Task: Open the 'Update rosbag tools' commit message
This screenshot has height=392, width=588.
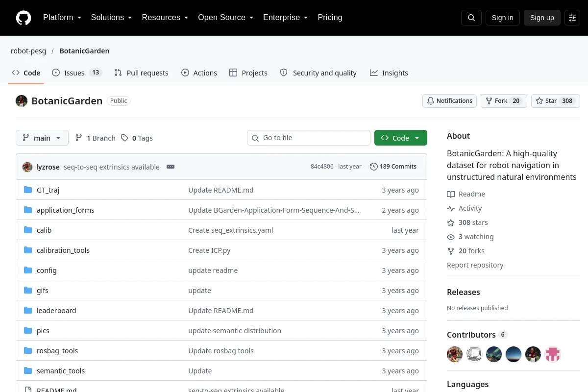Action: pos(221,351)
